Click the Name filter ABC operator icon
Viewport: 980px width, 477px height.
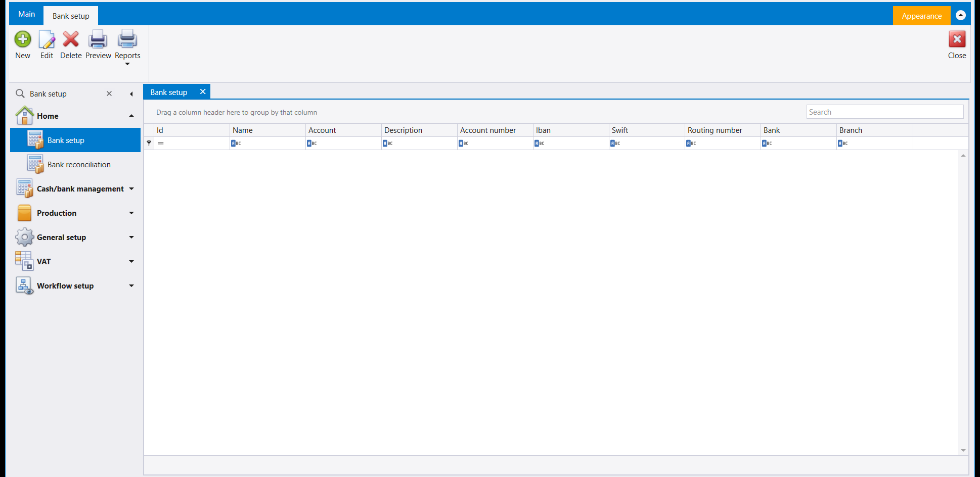click(236, 143)
